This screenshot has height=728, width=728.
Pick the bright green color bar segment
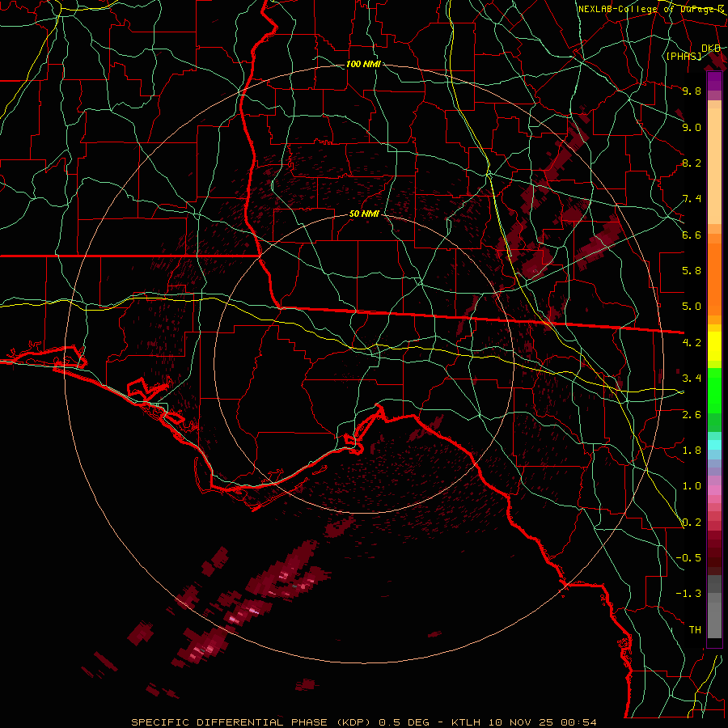tap(714, 391)
